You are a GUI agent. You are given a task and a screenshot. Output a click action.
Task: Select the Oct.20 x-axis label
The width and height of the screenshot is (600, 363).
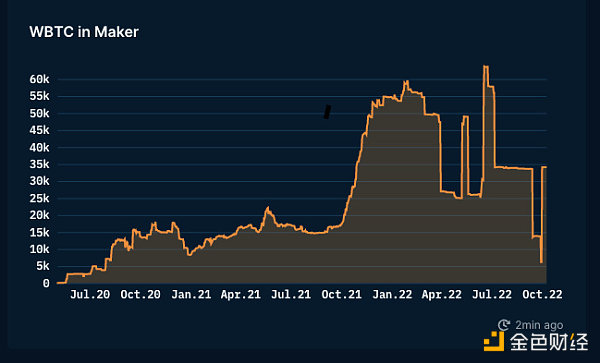click(x=140, y=295)
